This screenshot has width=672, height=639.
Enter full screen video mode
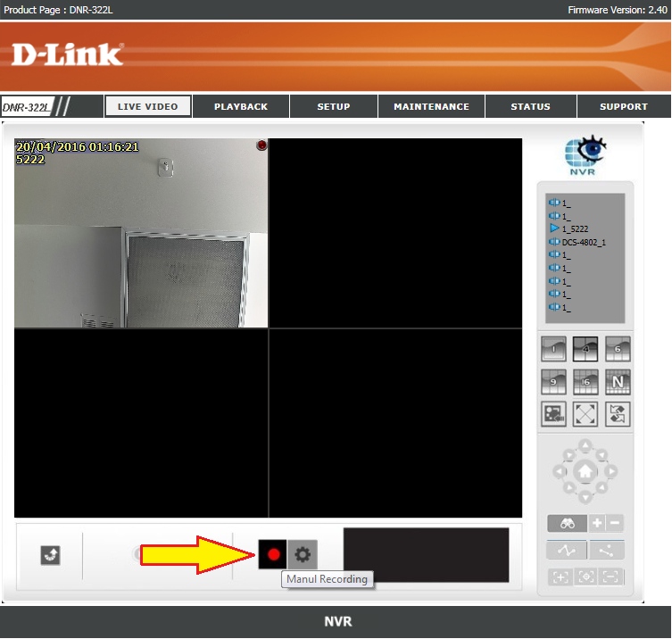[x=585, y=414]
